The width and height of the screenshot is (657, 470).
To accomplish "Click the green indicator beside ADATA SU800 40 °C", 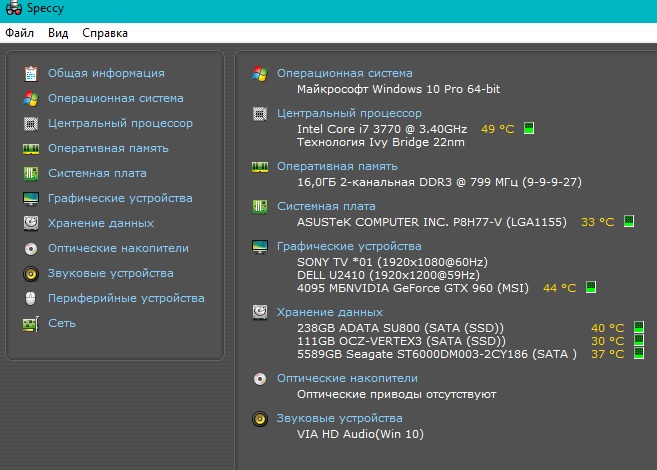I will pos(639,327).
